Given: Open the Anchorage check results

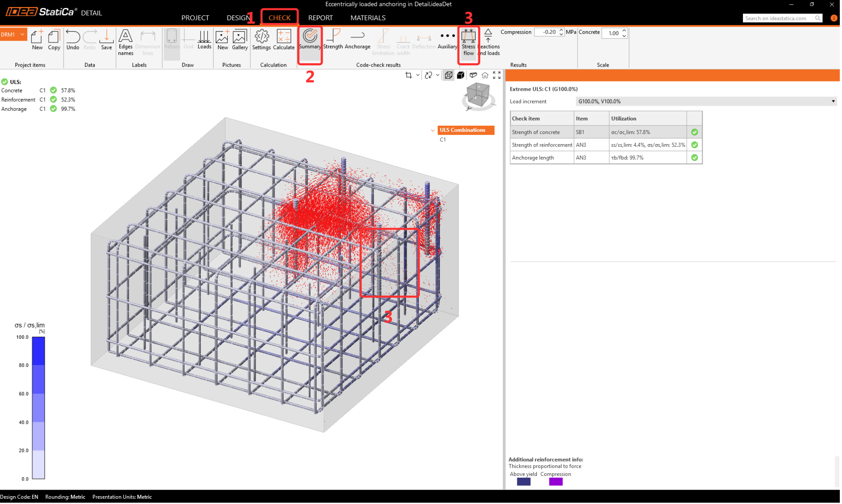Looking at the screenshot, I should coord(357,40).
